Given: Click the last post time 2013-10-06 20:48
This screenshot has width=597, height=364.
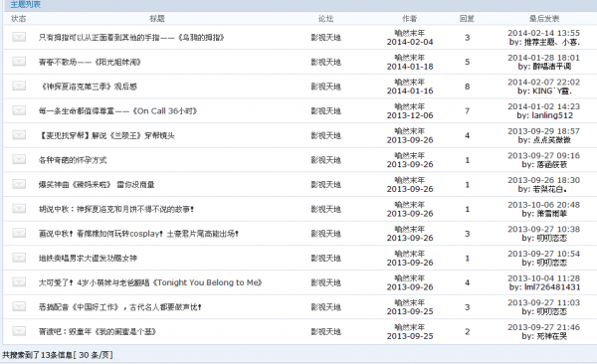Looking at the screenshot, I should (543, 205).
